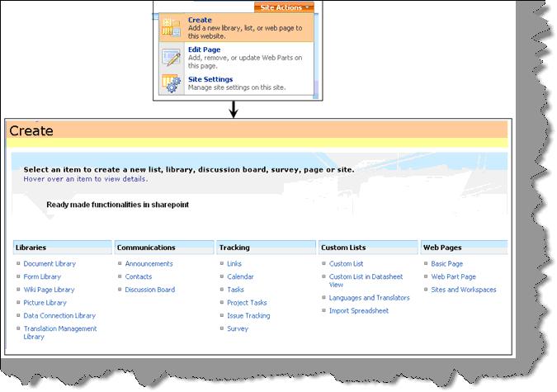Create a Calendar list
This screenshot has width=557, height=392.
point(240,276)
